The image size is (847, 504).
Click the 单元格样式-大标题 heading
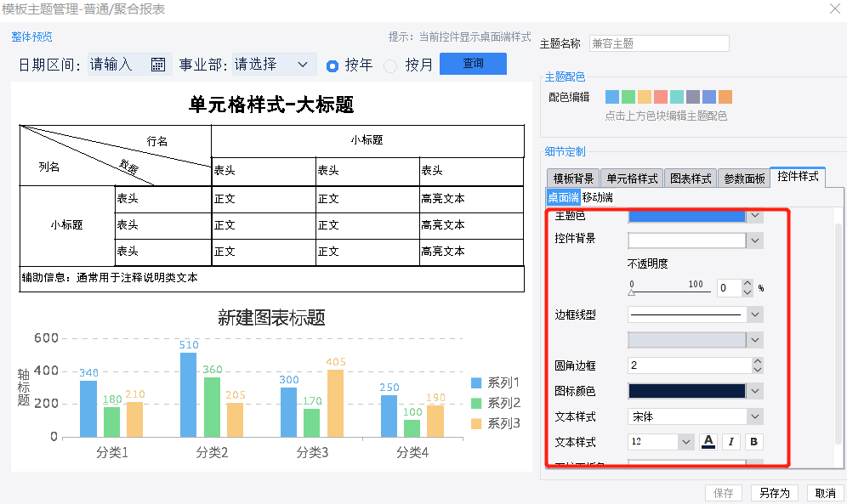click(x=271, y=105)
